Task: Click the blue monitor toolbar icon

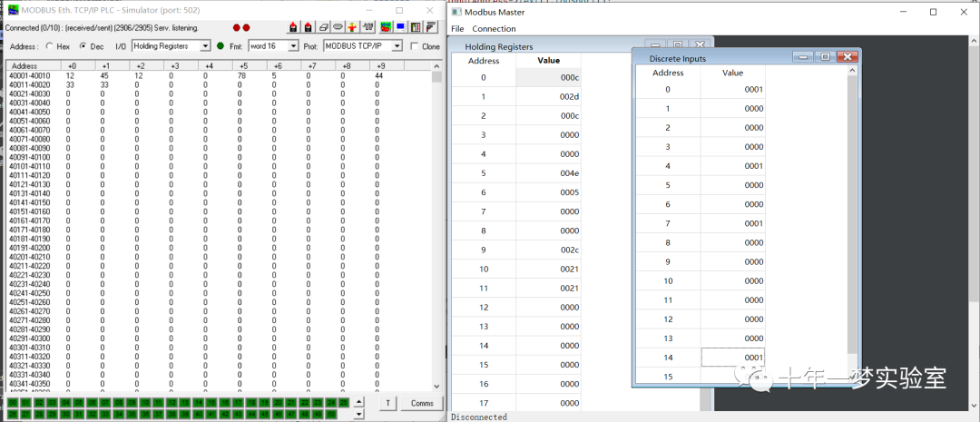Action: [400, 27]
